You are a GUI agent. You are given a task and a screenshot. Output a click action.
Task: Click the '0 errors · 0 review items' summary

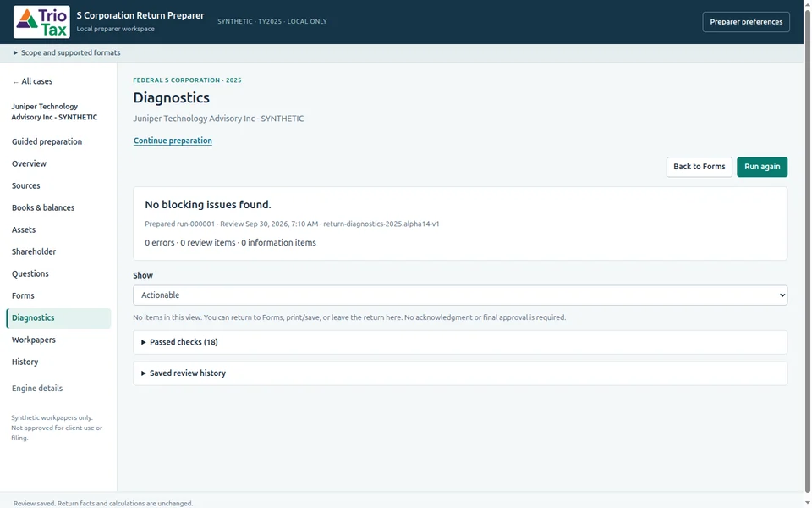pos(230,243)
